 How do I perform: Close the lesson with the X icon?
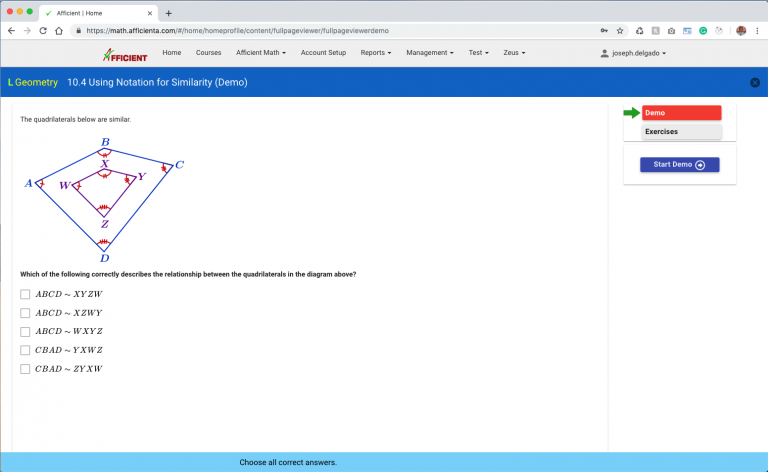pos(754,82)
